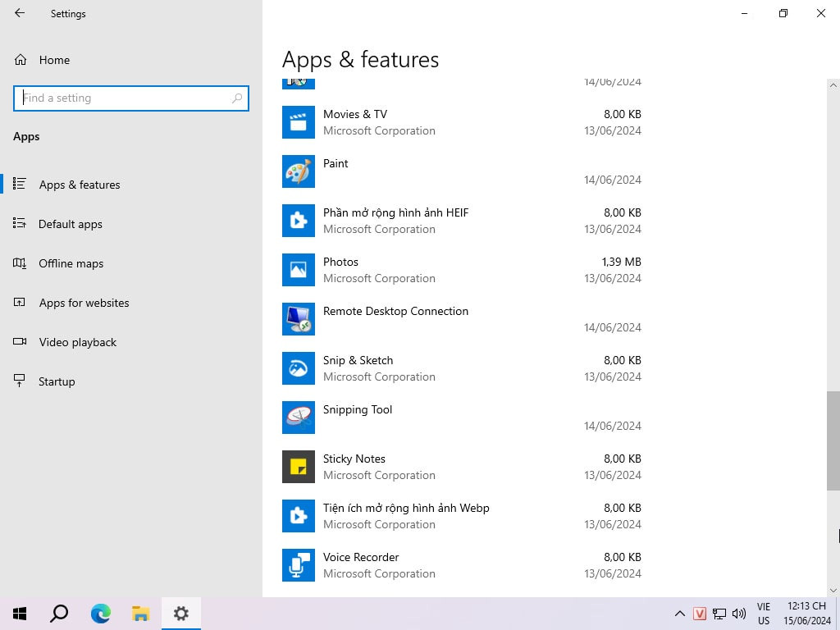The width and height of the screenshot is (840, 630).
Task: Switch to Video playback settings
Action: point(77,342)
